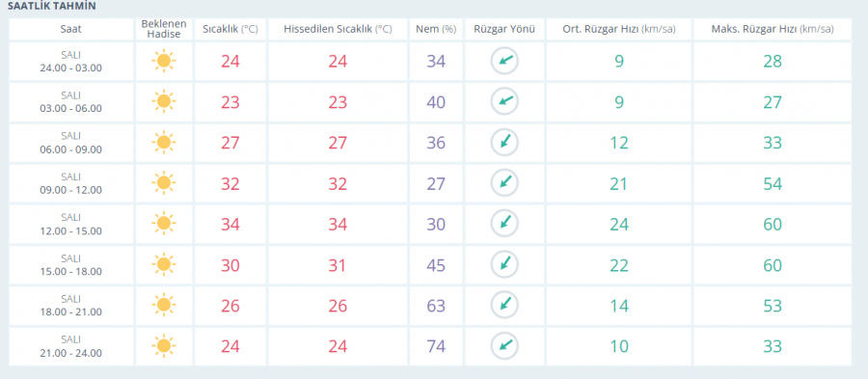The width and height of the screenshot is (868, 379).
Task: Click temperature 30 in 15.00 - 18.00 row
Action: [x=231, y=265]
